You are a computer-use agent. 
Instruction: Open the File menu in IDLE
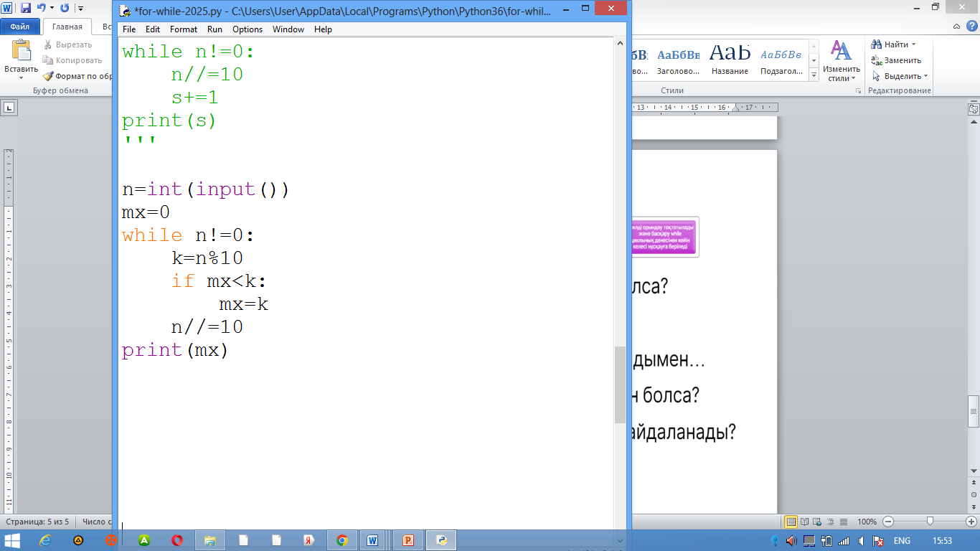pos(129,29)
